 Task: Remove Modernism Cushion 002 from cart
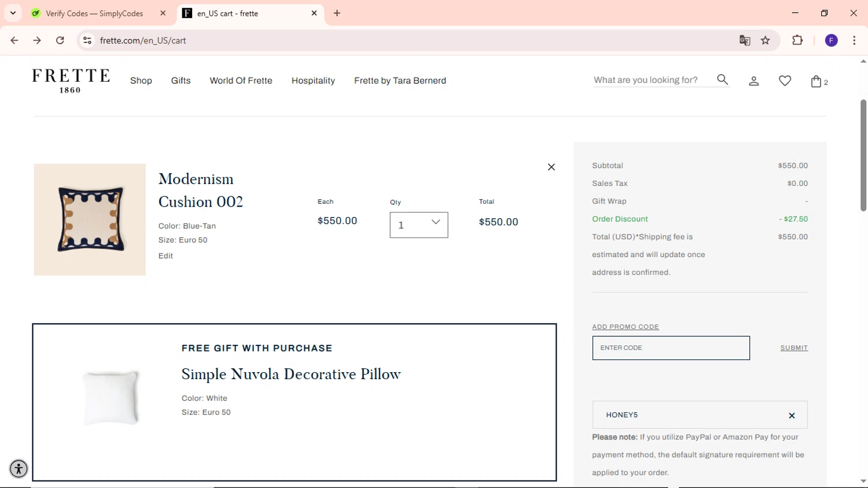551,167
